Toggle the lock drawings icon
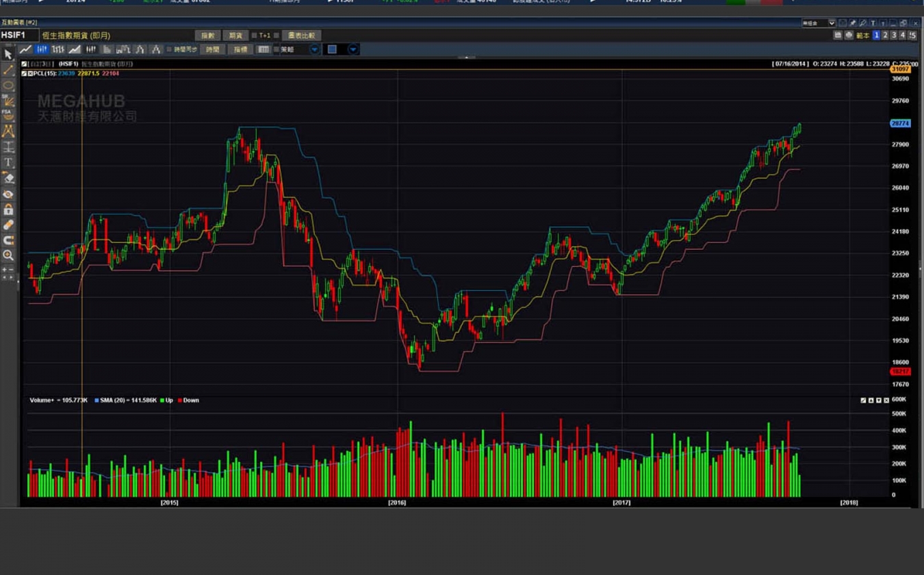 [x=8, y=209]
